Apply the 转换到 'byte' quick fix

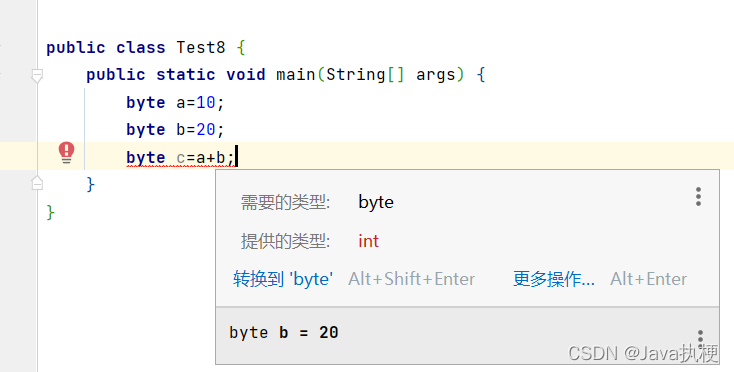coord(283,279)
